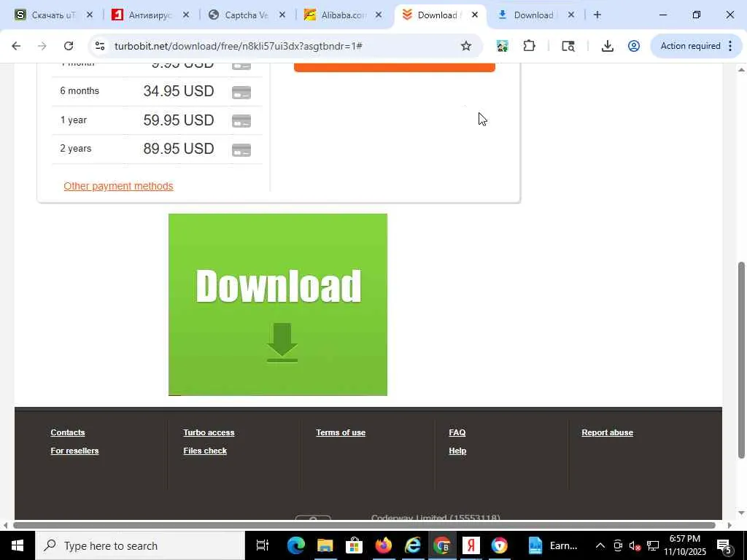
Task: Open a new tab with plus button
Action: pyautogui.click(x=597, y=15)
